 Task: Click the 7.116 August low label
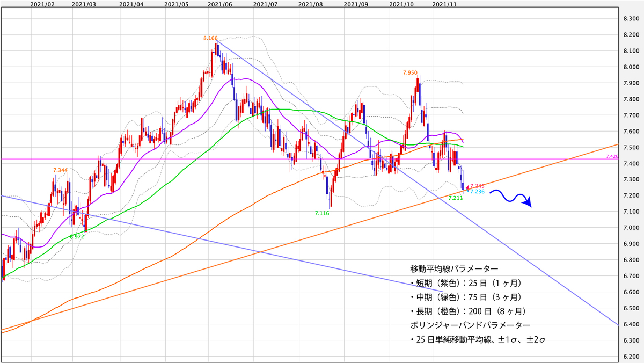tap(322, 213)
